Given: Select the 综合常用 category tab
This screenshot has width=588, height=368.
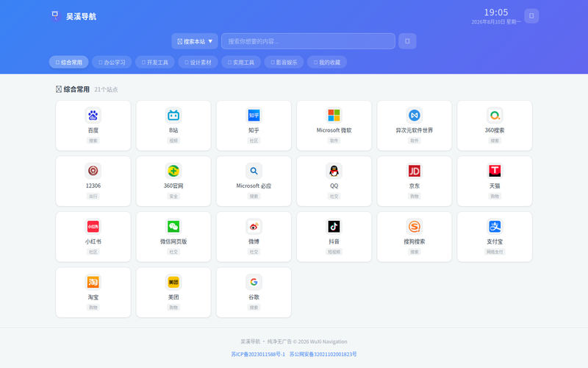Looking at the screenshot, I should (68, 63).
